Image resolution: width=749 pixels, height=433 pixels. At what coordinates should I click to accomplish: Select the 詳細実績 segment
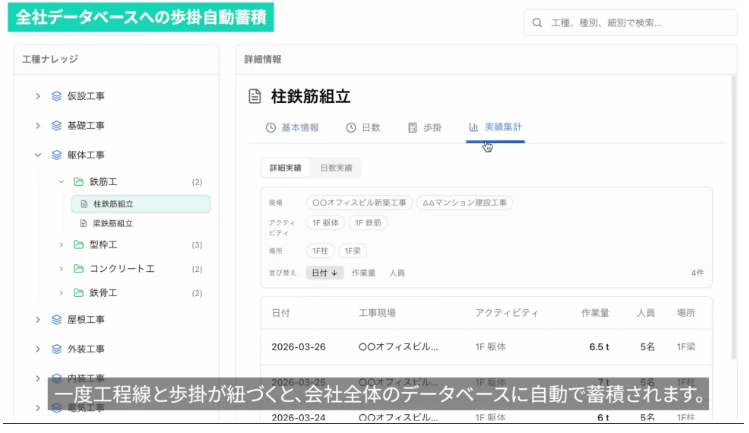286,168
